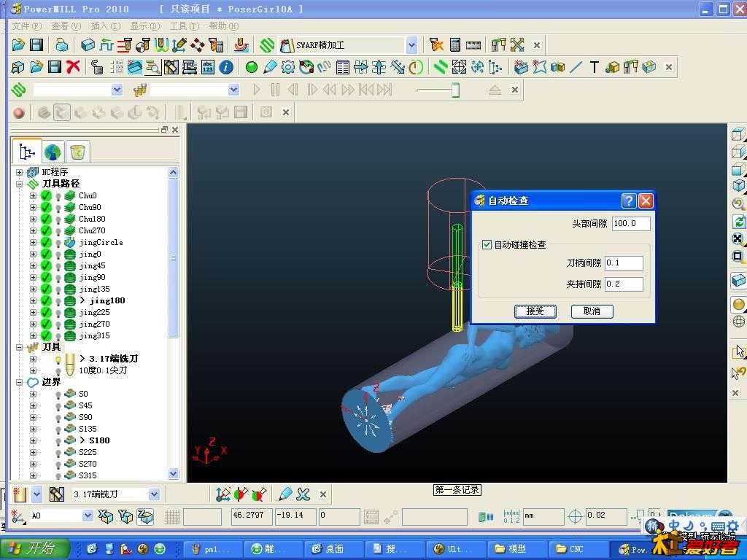Viewport: 747px width, 560px height.
Task: Click the 开始 Start button
Action: (34, 548)
